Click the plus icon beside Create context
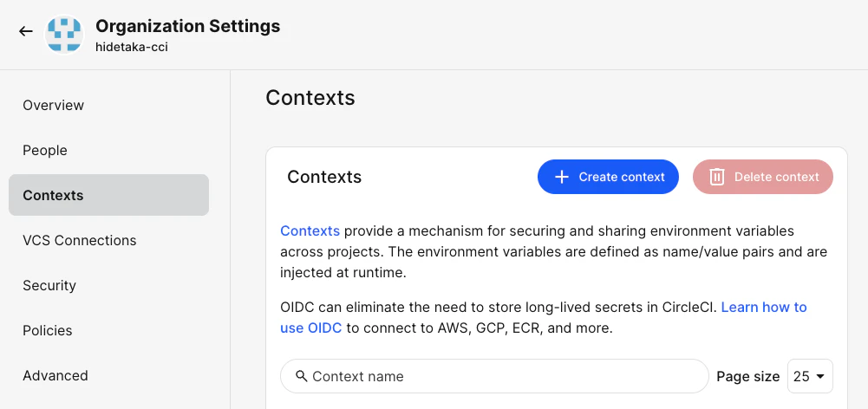 [562, 177]
